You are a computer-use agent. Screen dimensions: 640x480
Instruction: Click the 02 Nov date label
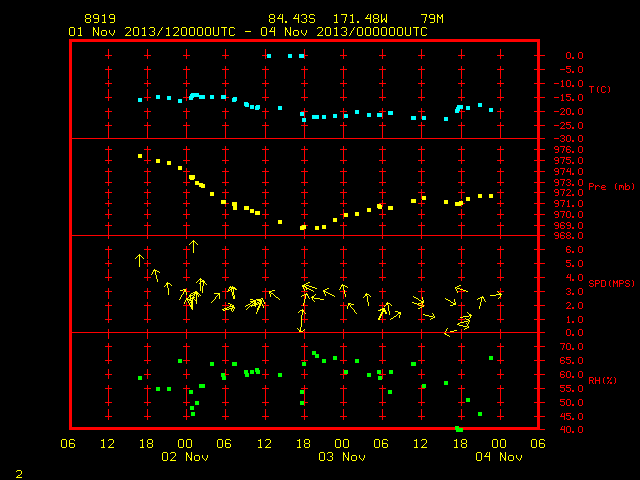point(185,457)
